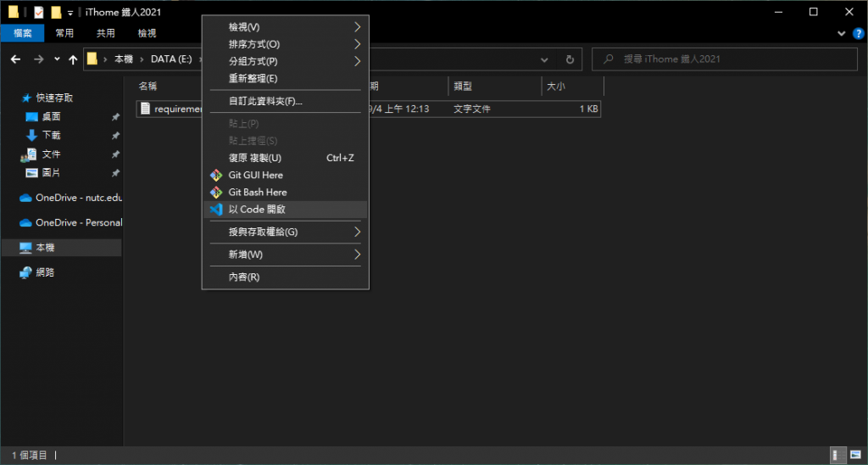This screenshot has height=465, width=868.
Task: Open recent locations dropdown arrow
Action: pyautogui.click(x=57, y=59)
